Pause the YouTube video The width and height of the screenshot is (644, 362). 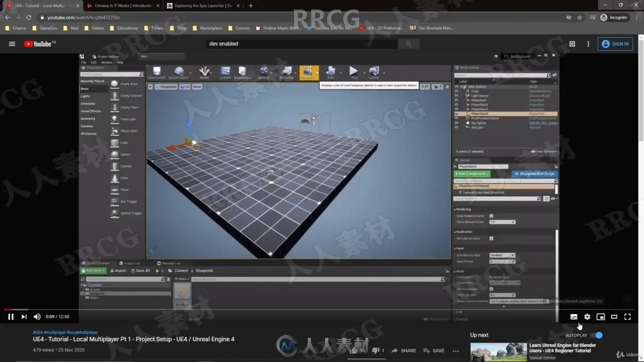[x=11, y=317]
